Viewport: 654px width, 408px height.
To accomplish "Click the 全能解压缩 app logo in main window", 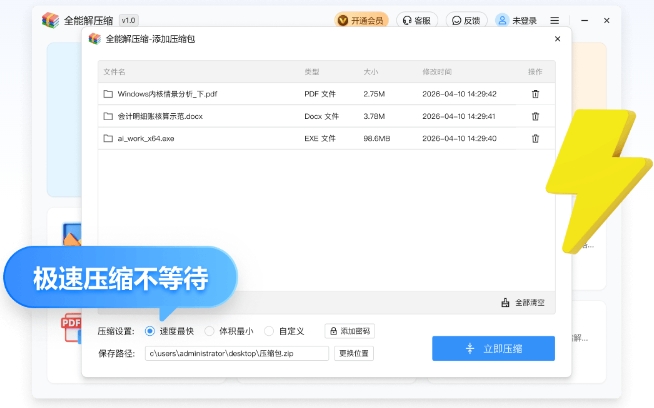I will click(x=50, y=20).
